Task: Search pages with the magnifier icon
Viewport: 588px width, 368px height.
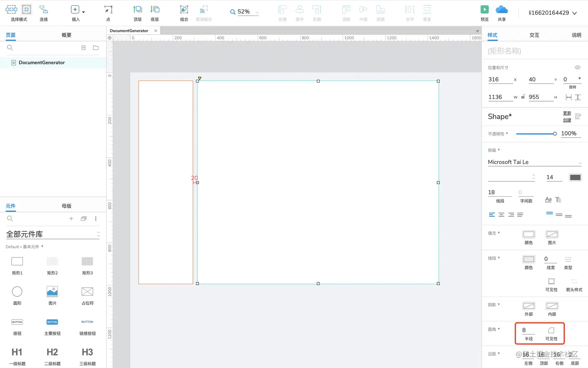Action: (x=10, y=48)
